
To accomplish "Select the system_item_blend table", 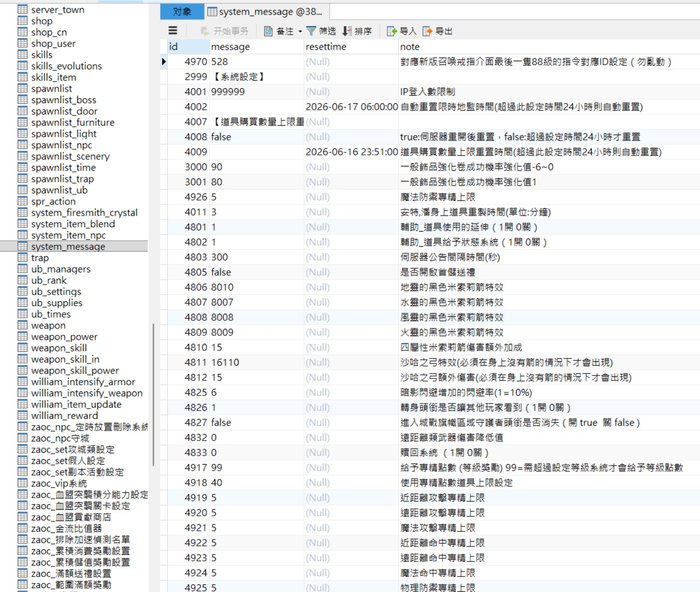I will tap(73, 224).
